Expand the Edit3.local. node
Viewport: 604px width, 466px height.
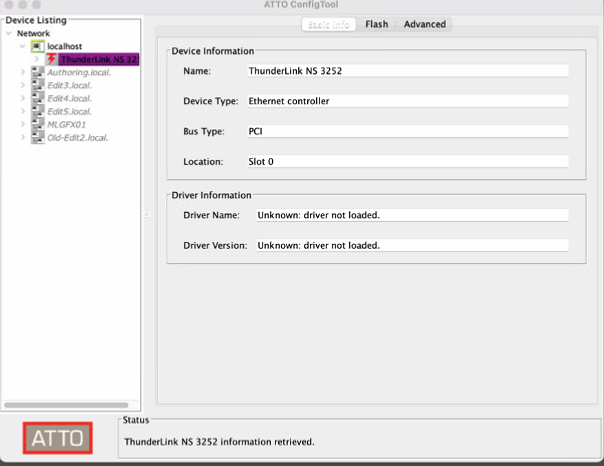(x=23, y=85)
